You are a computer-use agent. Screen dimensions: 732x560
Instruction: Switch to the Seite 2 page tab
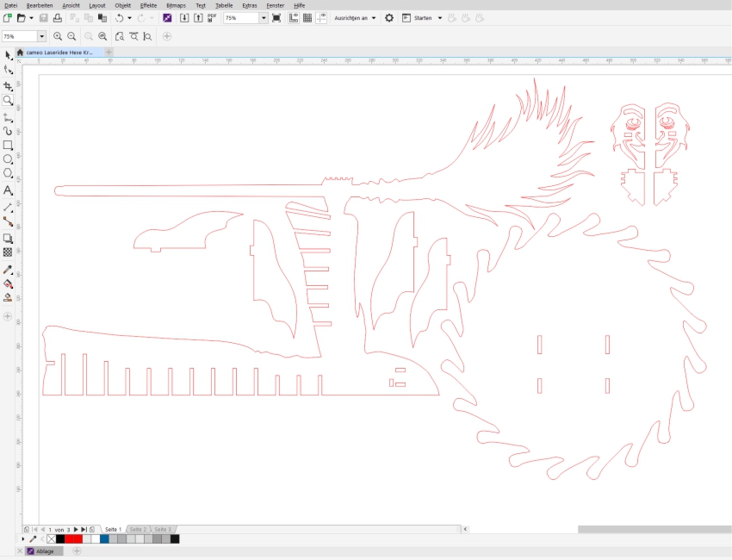pos(138,529)
